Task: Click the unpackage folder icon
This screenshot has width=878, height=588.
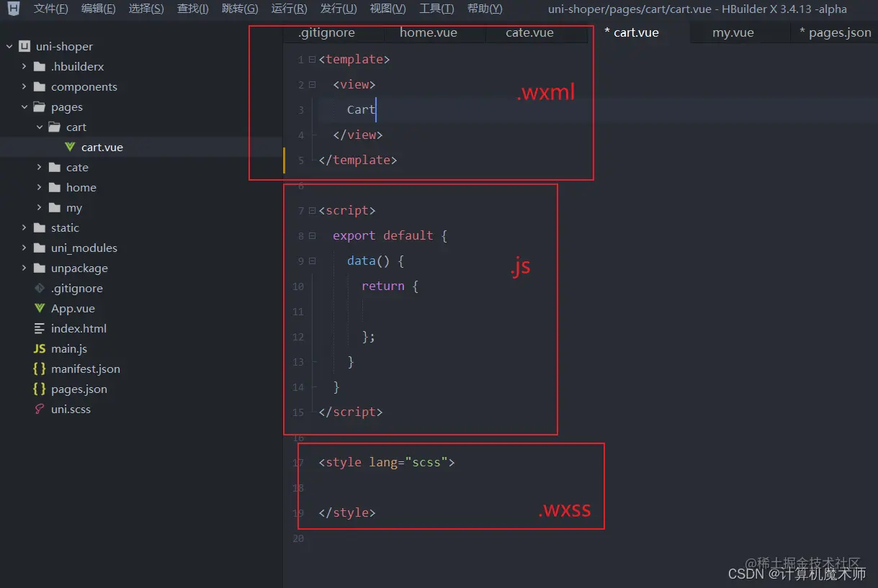Action: pyautogui.click(x=40, y=268)
